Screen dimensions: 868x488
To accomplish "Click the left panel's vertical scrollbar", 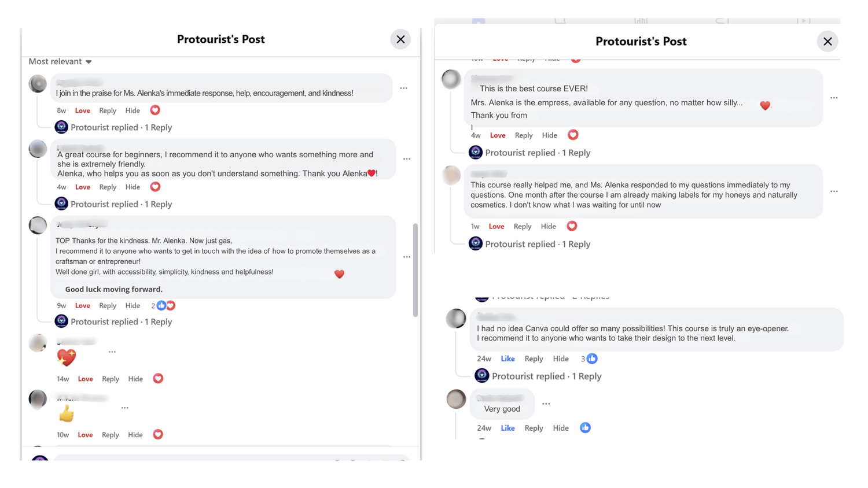I will tap(415, 270).
